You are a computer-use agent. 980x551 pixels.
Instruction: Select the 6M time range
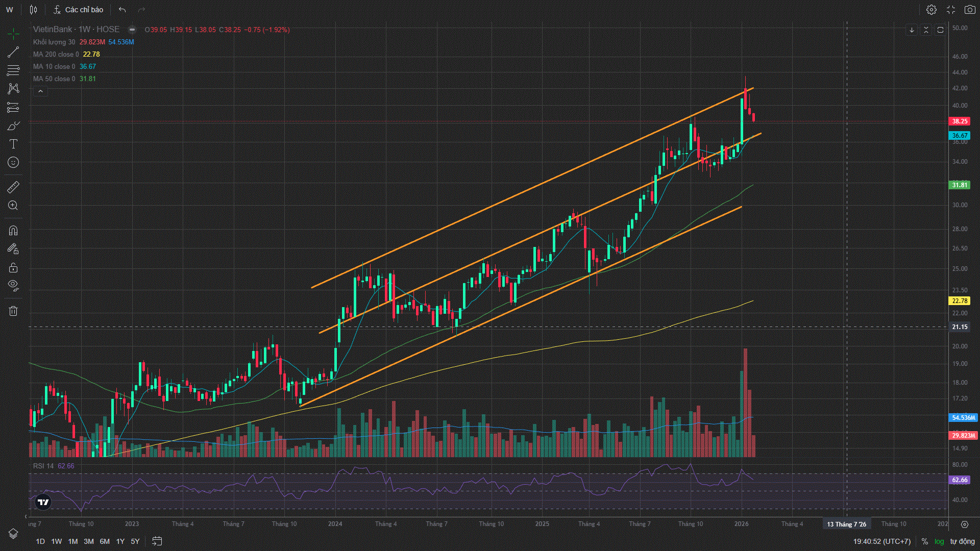click(x=105, y=541)
